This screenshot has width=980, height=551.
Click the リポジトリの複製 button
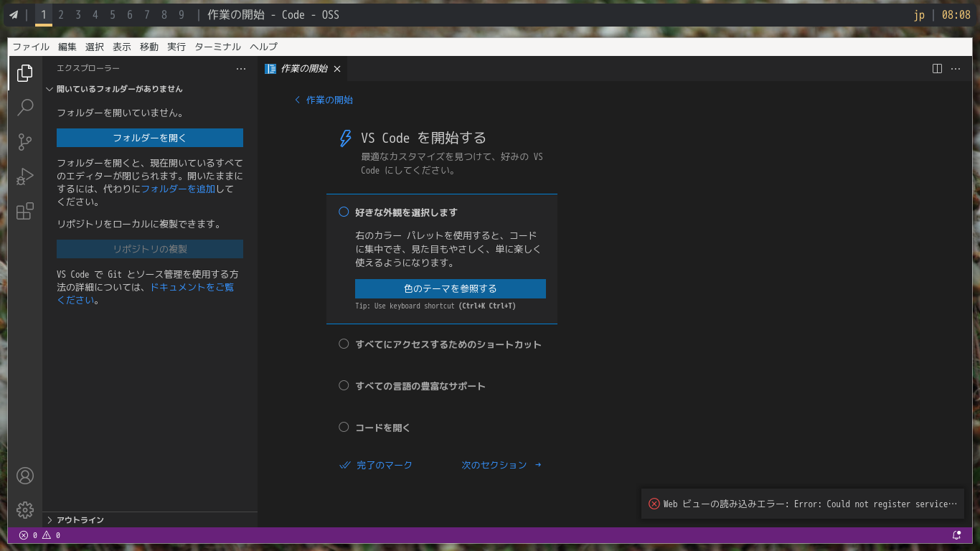coord(150,249)
